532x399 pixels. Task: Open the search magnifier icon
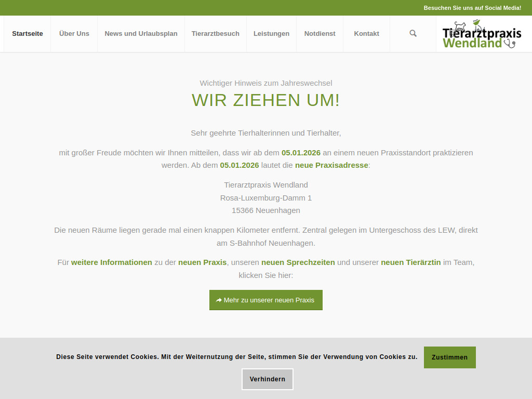coord(413,33)
